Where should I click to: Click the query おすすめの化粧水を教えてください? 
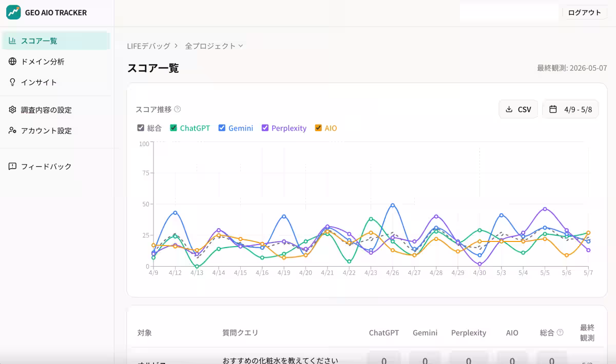click(280, 360)
